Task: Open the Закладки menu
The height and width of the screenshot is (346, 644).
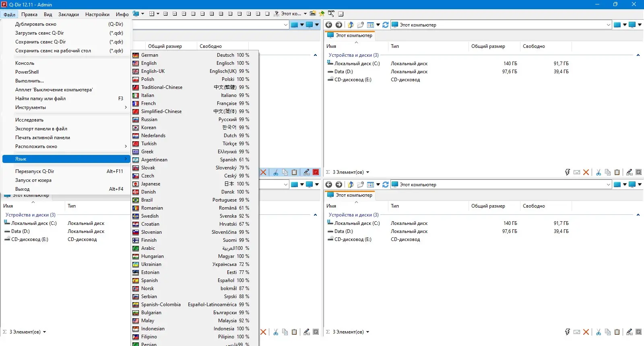Action: [x=68, y=14]
